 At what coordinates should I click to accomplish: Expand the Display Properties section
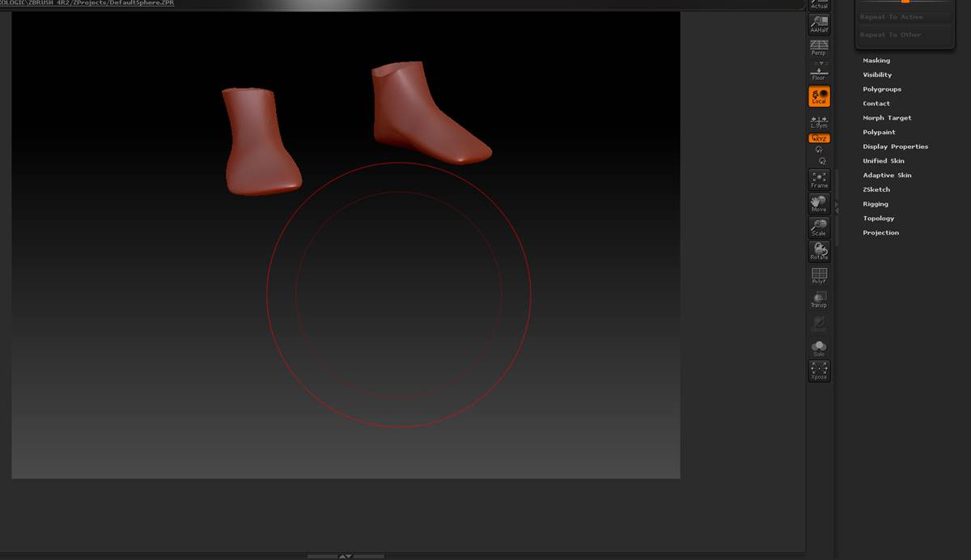(896, 146)
